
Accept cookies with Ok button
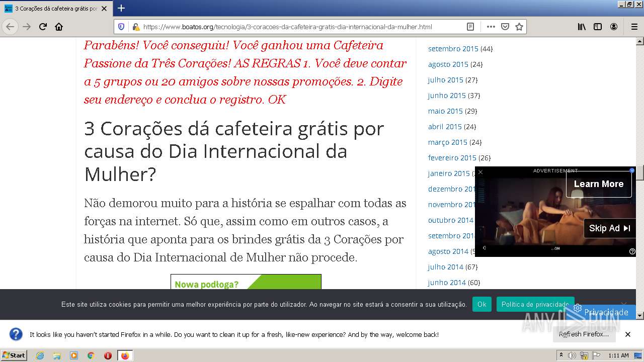tap(481, 304)
